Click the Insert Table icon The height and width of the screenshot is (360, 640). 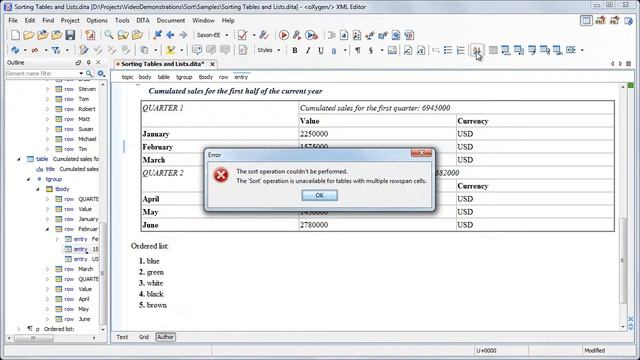coord(493,50)
